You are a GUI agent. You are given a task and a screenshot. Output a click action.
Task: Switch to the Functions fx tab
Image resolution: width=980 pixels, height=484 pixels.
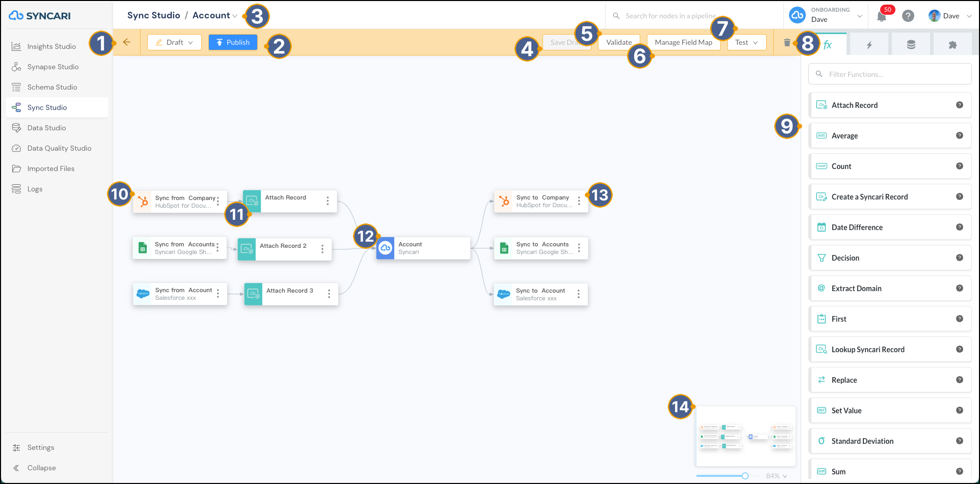(x=828, y=44)
